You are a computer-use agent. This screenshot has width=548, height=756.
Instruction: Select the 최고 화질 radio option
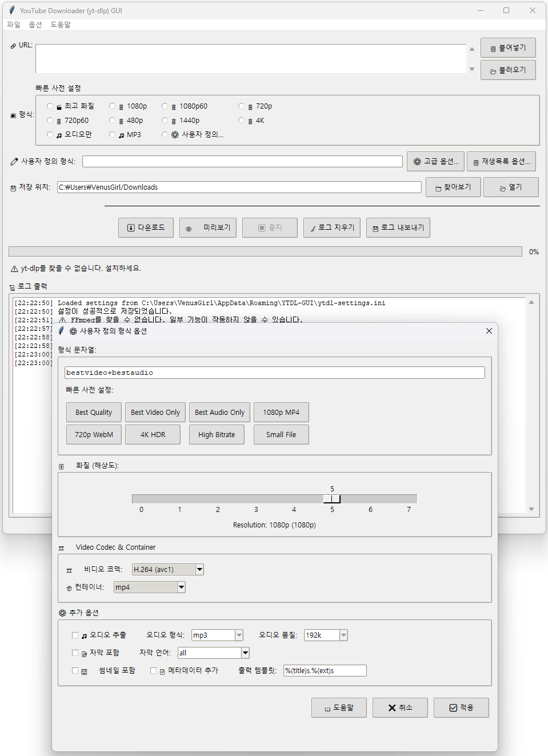coord(50,106)
